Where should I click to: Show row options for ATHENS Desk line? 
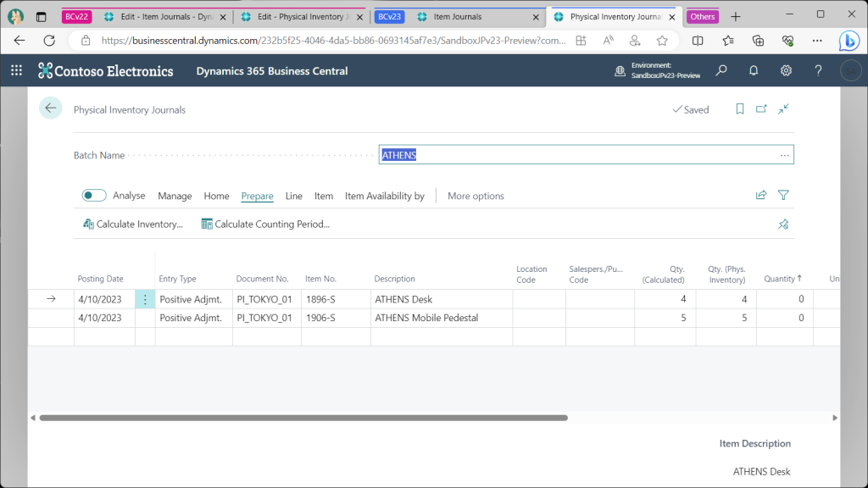click(145, 299)
